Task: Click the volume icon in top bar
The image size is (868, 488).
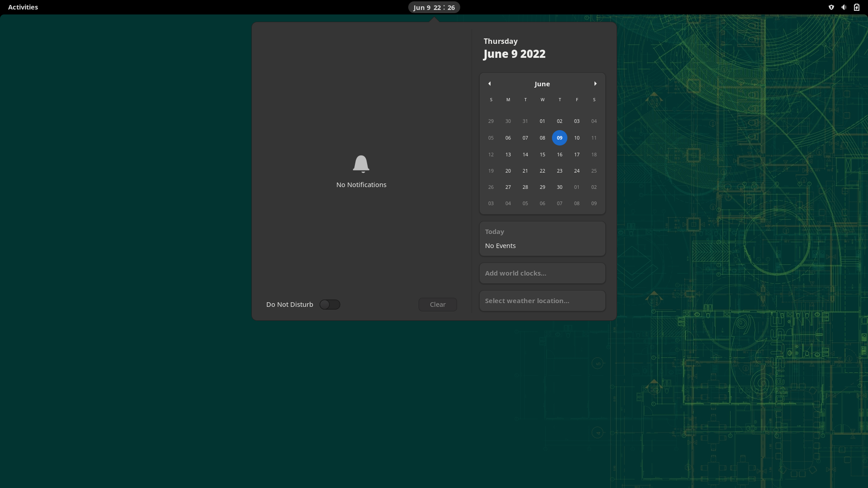Action: 844,7
